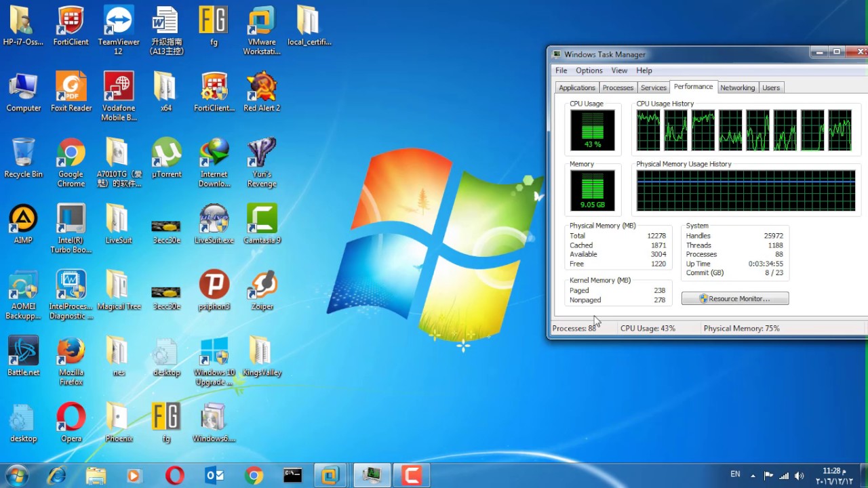The width and height of the screenshot is (868, 488).
Task: Click the Total memory value 12278
Action: 656,236
